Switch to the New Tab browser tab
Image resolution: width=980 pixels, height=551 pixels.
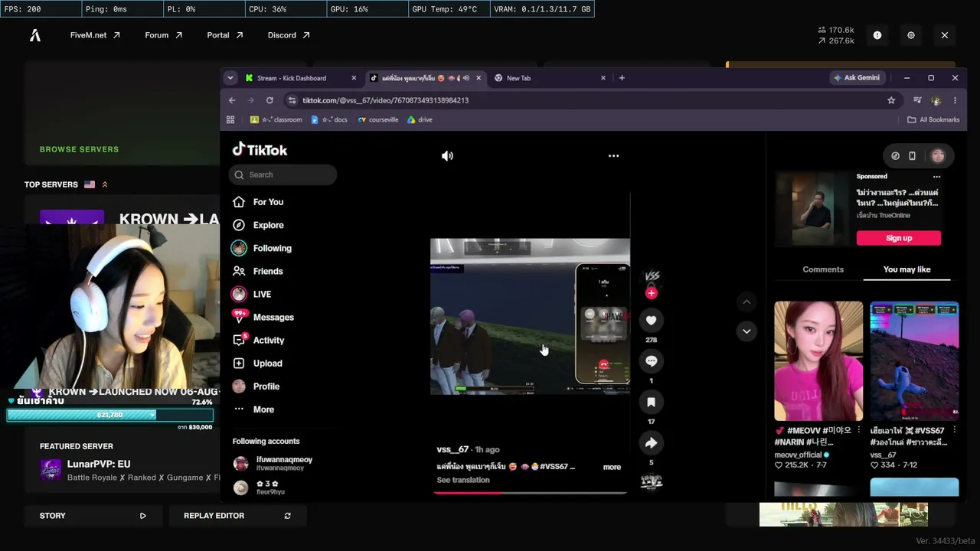518,78
